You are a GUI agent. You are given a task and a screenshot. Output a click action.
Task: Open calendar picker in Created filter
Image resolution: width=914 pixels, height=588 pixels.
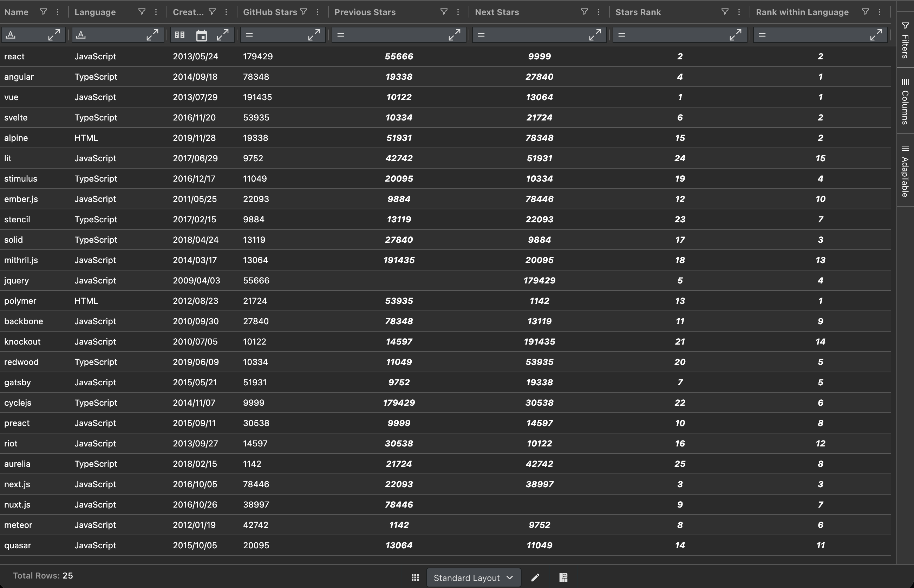[x=202, y=35]
